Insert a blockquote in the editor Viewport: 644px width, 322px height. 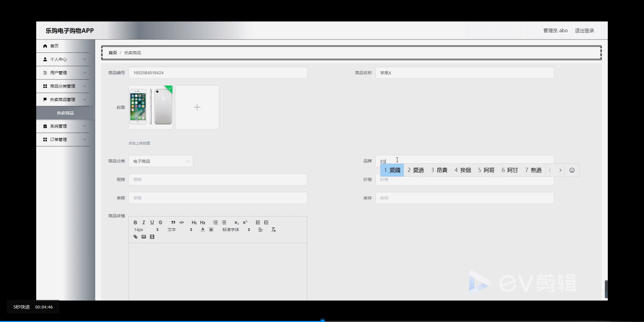point(173,222)
